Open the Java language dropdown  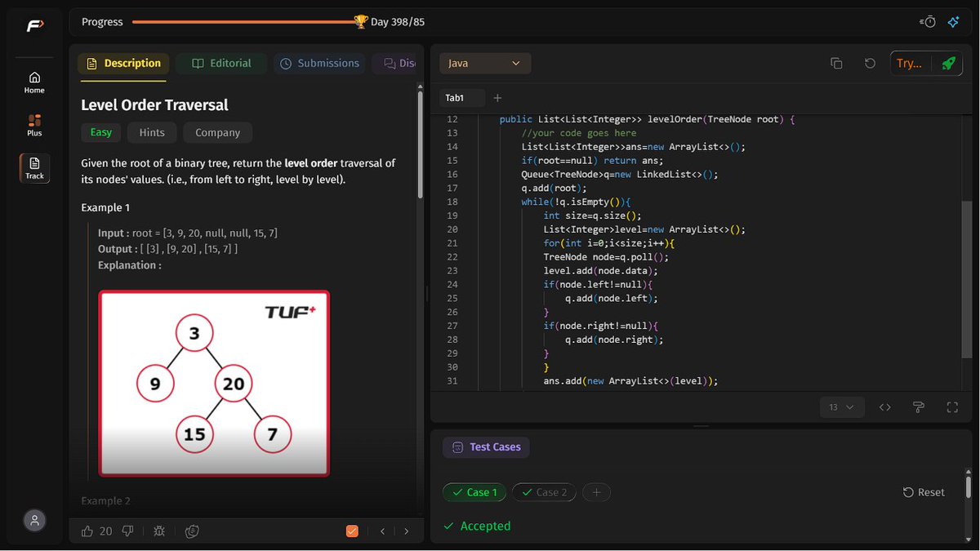[x=485, y=63]
